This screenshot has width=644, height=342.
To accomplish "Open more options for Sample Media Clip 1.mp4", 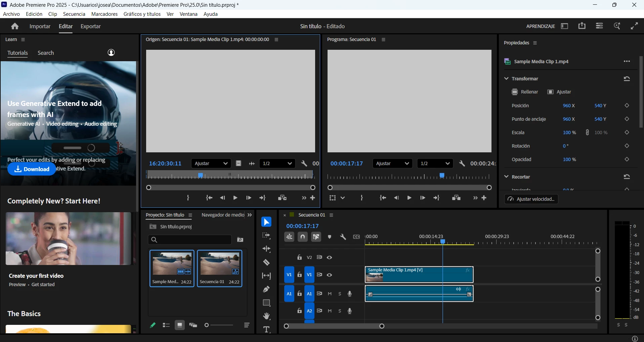I will [x=627, y=61].
